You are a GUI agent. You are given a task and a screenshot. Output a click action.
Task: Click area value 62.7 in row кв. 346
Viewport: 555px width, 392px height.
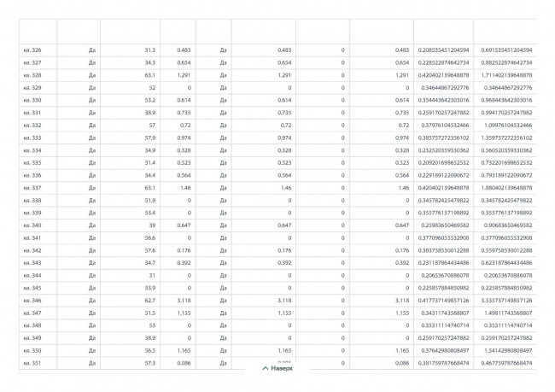point(150,301)
